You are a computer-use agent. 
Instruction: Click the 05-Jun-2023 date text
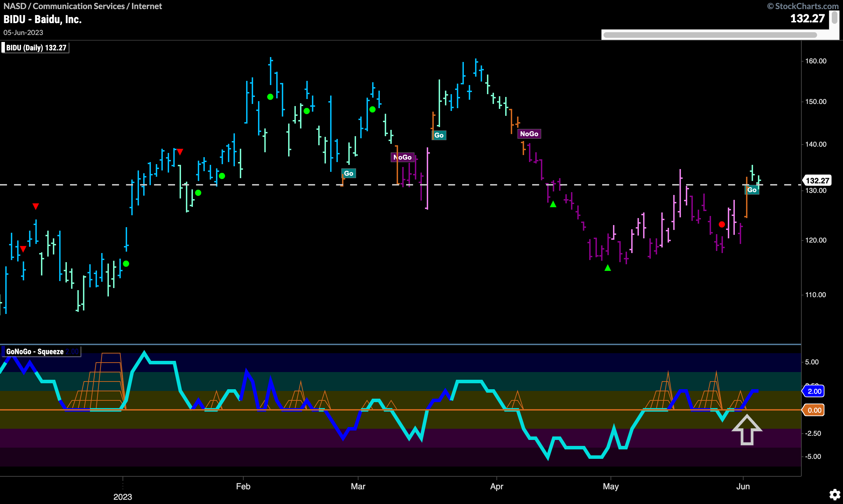coord(23,33)
